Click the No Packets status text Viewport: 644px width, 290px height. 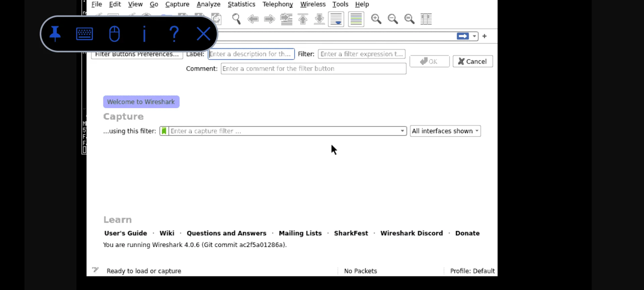coord(361,271)
